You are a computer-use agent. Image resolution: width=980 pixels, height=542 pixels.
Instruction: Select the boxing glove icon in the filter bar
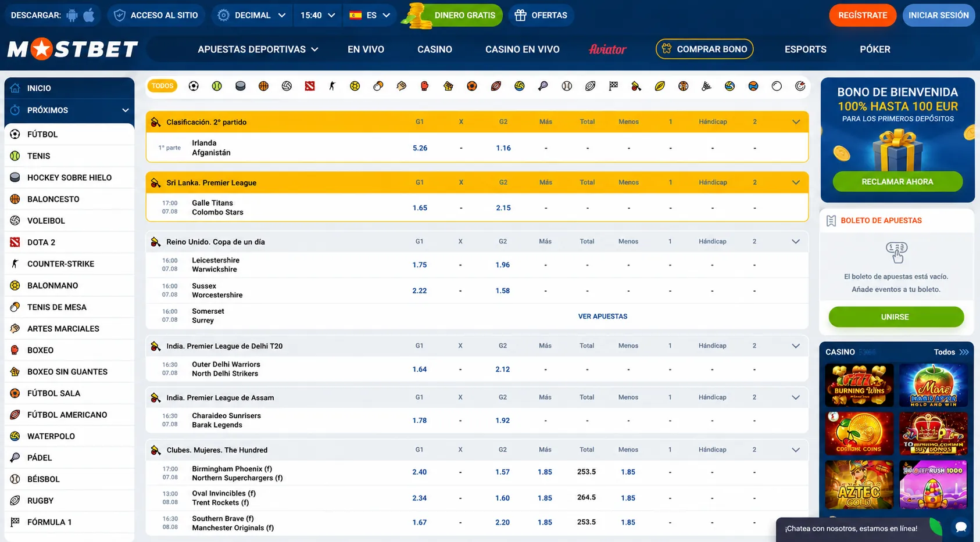click(x=424, y=86)
